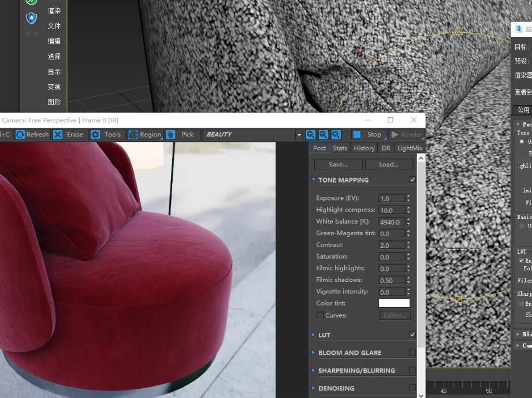The image size is (532, 398).
Task: Toggle the LUT checkbox
Action: click(x=412, y=334)
